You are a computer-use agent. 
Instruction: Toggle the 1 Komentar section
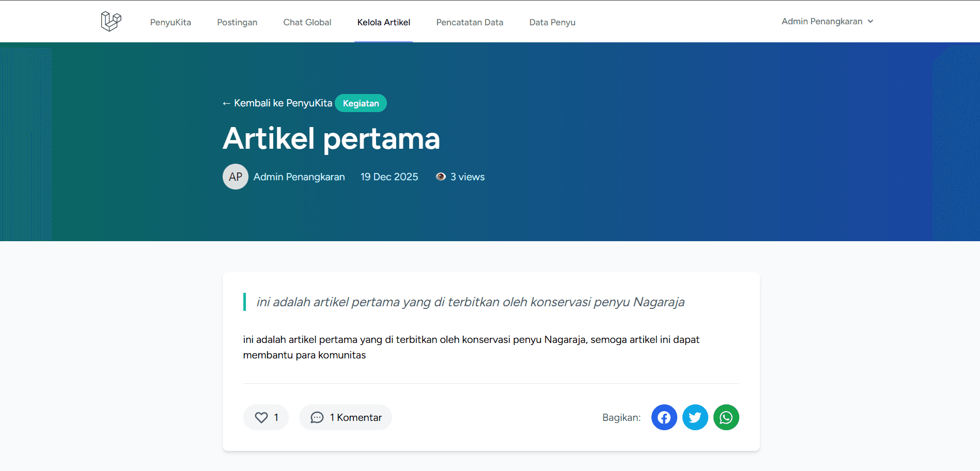(345, 417)
